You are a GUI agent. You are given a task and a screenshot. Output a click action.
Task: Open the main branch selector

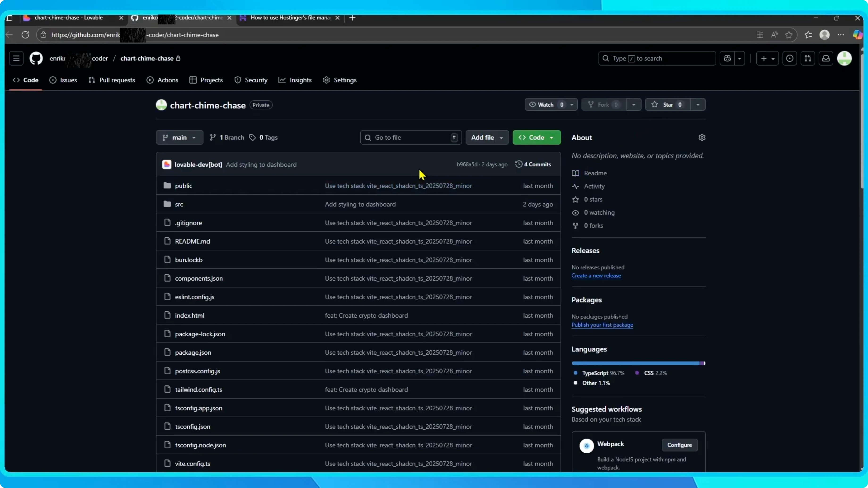tap(179, 137)
